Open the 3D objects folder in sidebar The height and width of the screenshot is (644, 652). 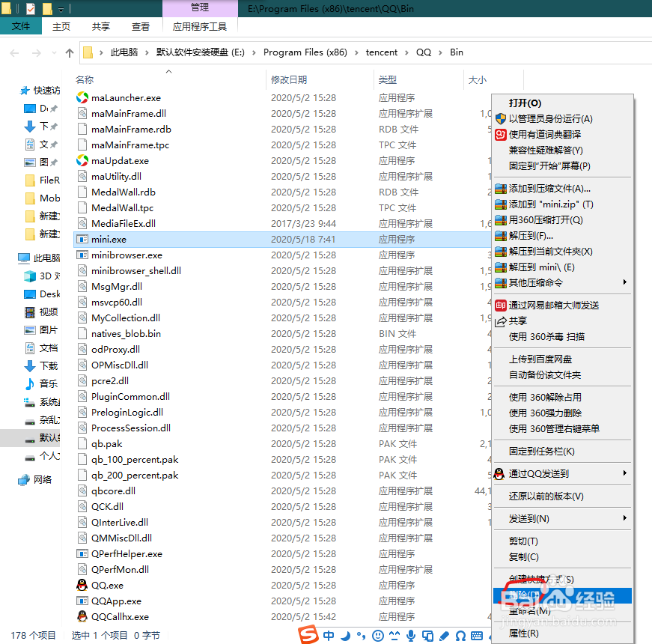(x=42, y=276)
